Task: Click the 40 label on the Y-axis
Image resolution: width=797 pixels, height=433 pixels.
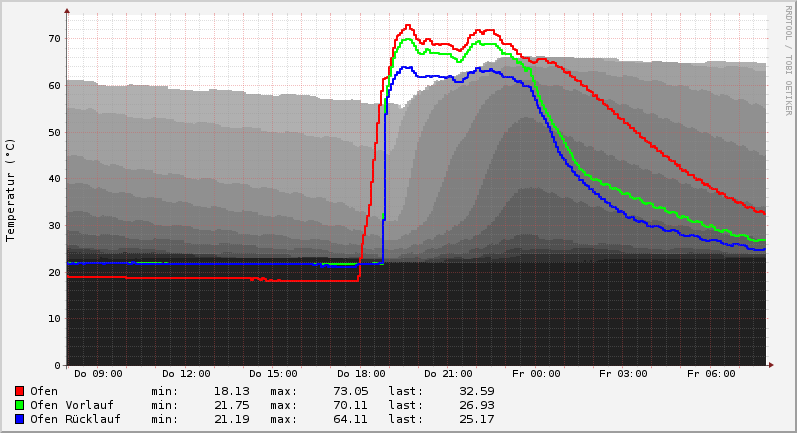Action: pos(53,179)
